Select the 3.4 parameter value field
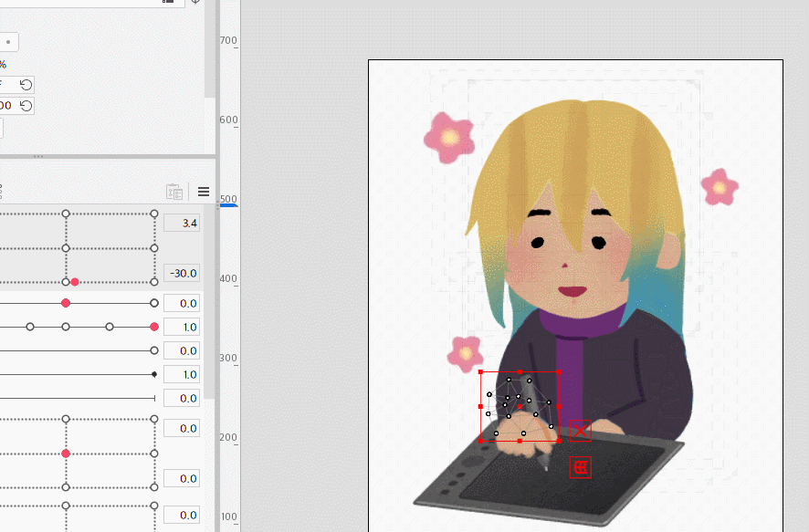This screenshot has height=532, width=809. point(182,224)
